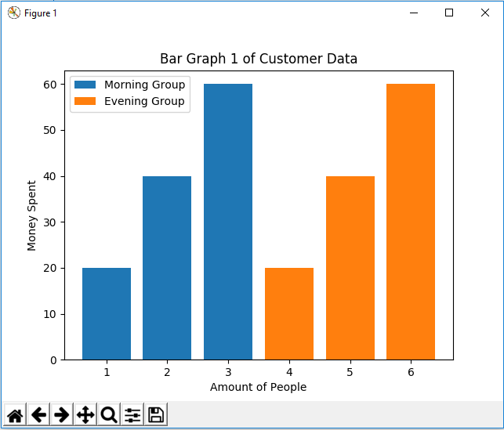Click the blue bar at x=1

coord(107,314)
